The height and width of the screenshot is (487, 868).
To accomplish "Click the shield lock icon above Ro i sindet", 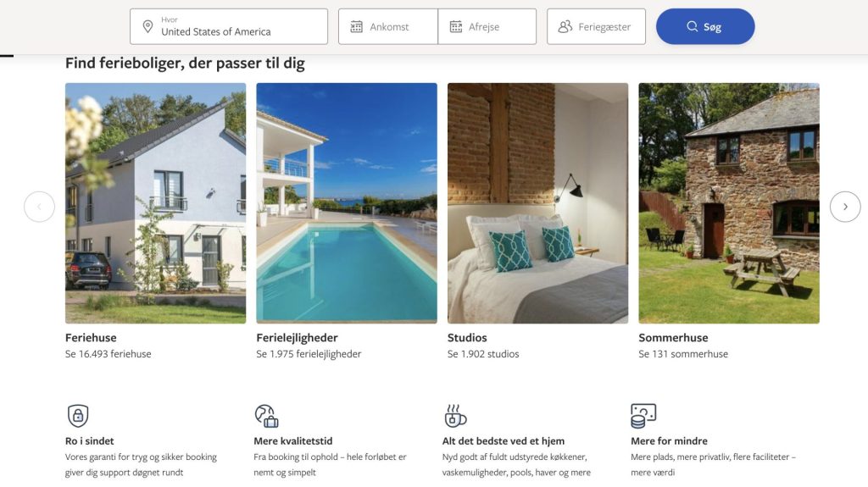I will (x=78, y=416).
